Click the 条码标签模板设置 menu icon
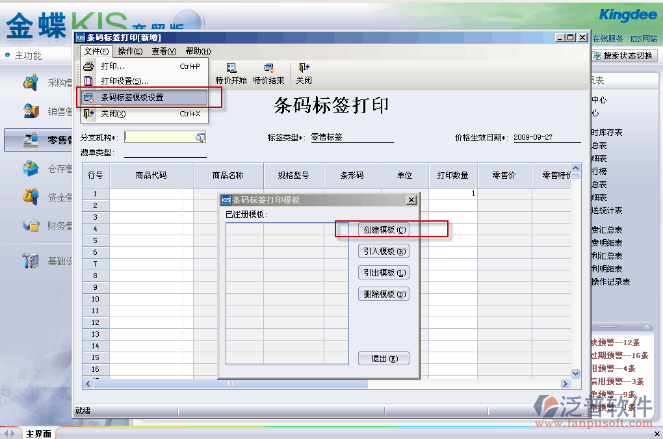Viewport: 663px width, 439px height. tap(89, 98)
